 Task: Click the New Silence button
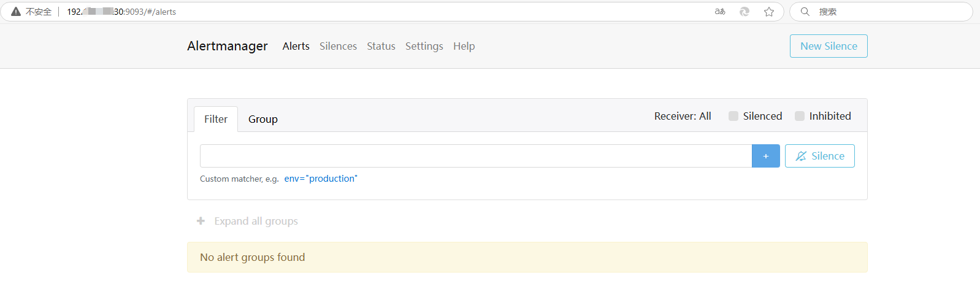829,46
